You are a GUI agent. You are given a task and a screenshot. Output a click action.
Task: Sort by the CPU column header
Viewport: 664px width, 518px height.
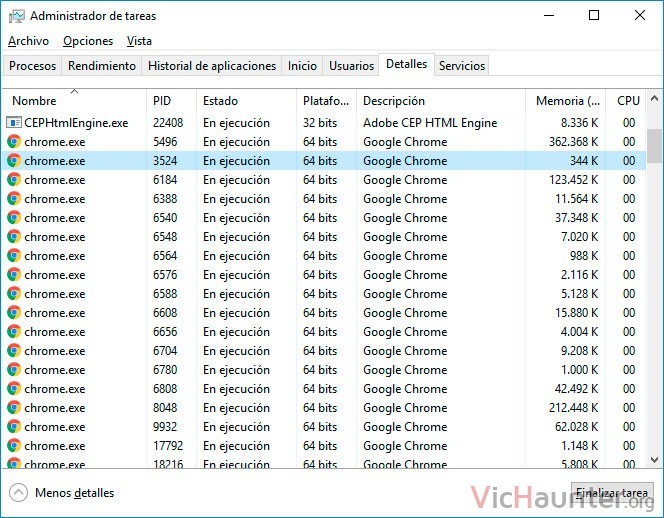tap(626, 101)
